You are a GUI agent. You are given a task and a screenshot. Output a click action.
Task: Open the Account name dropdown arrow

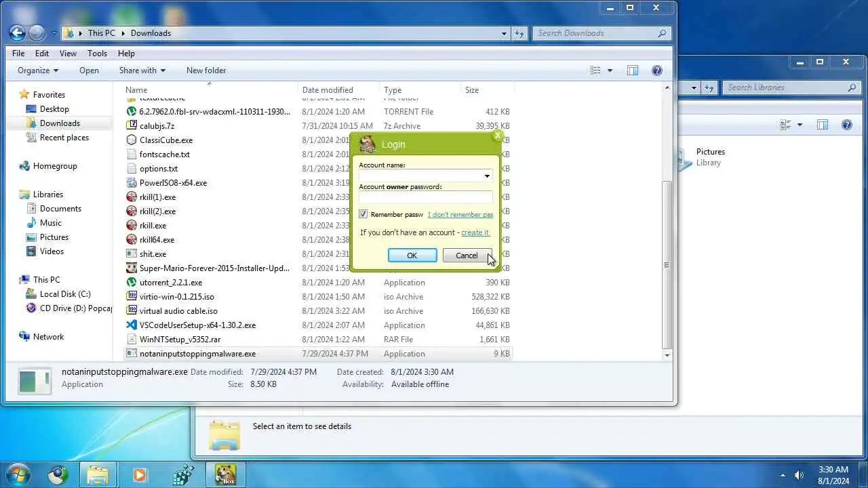point(487,176)
